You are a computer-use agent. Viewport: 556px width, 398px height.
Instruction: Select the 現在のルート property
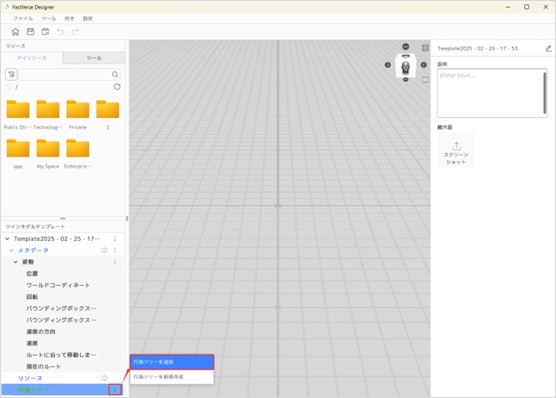43,366
